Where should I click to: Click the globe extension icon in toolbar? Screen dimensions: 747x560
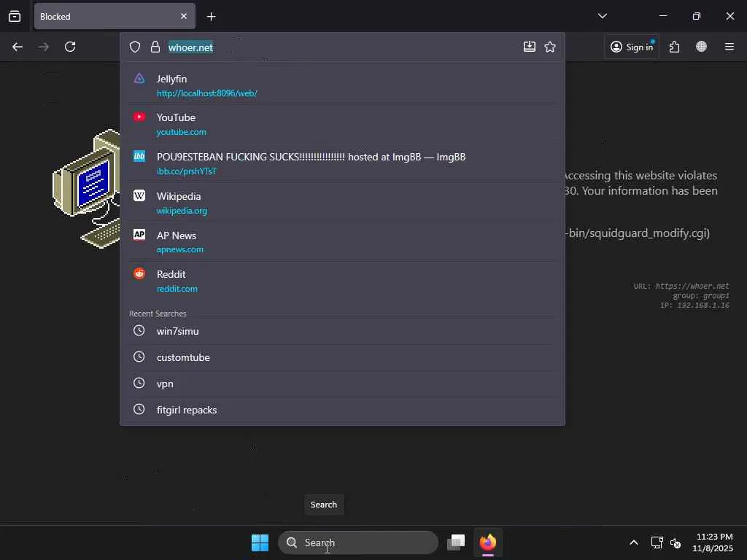(701, 47)
